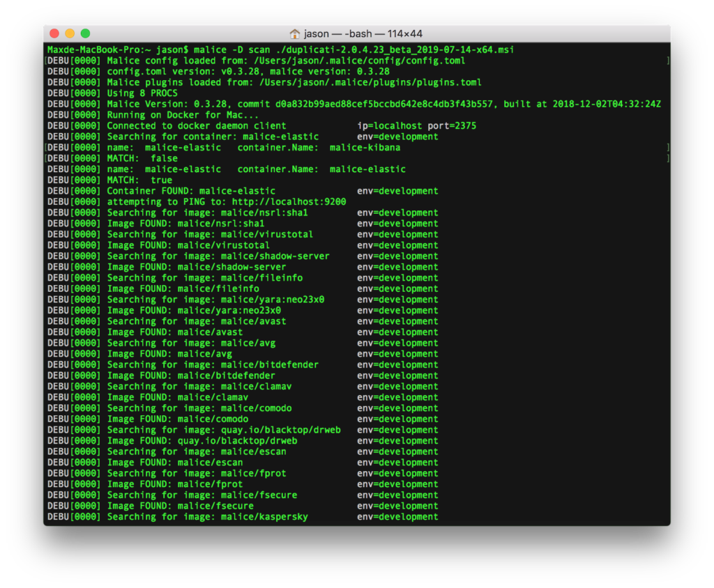Image resolution: width=714 pixels, height=588 pixels.
Task: Click "Container FOUND: malice-elastic"
Action: tap(191, 191)
